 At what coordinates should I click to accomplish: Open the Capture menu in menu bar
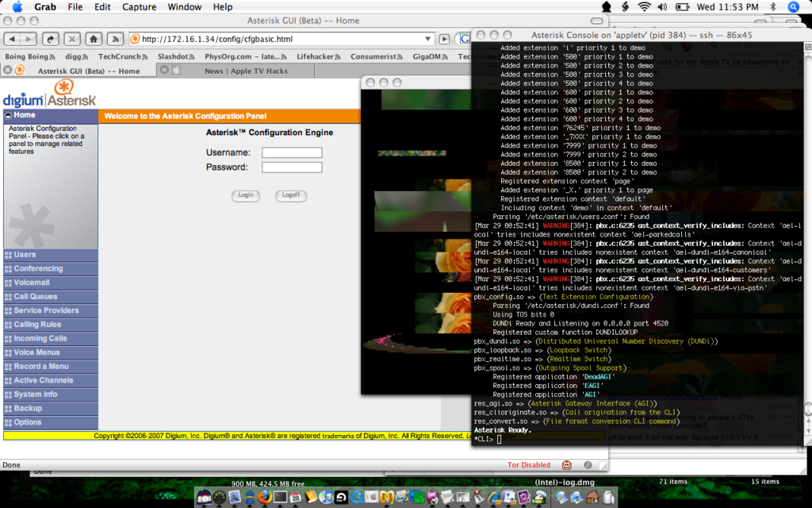[x=139, y=7]
